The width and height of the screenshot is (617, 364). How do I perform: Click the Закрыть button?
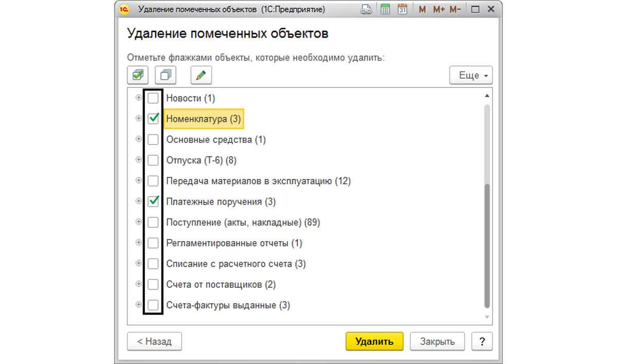pyautogui.click(x=437, y=341)
